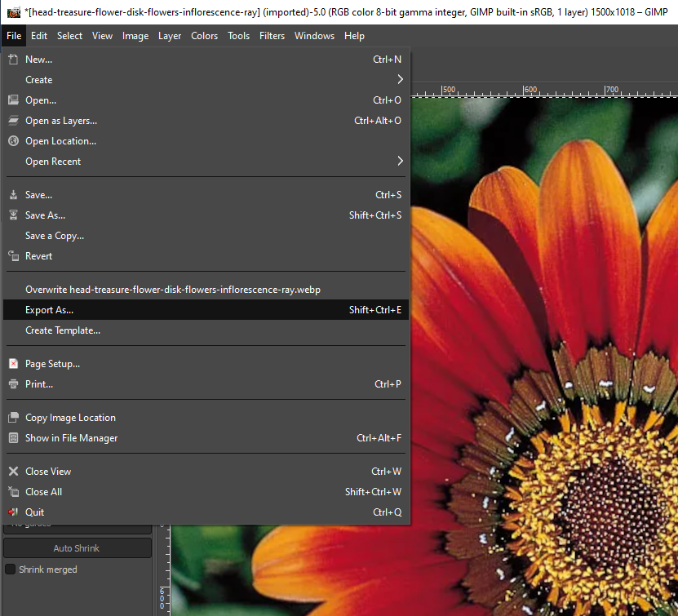Click the Ctrl+Alt+F shortcut text

pos(379,438)
